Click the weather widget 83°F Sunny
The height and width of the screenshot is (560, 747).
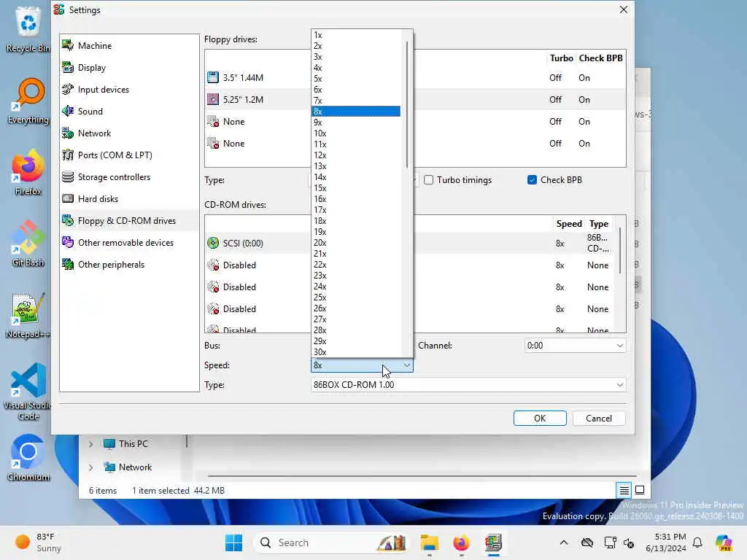pyautogui.click(x=39, y=542)
